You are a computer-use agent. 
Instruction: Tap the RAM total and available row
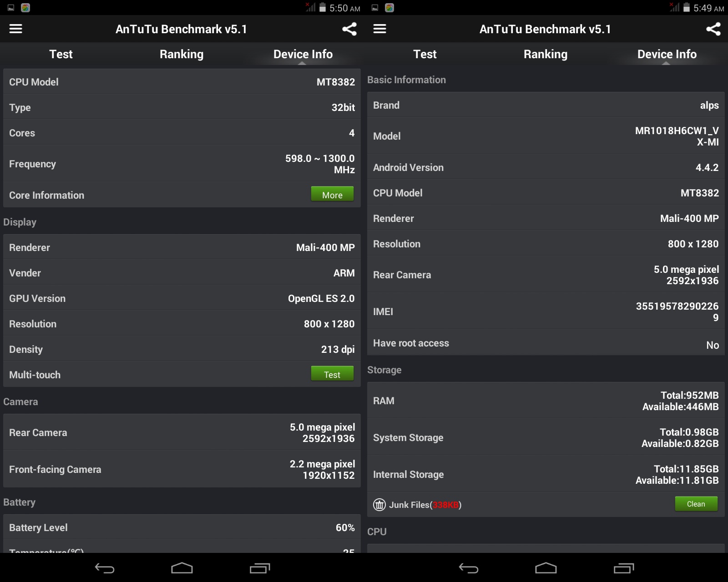[546, 401]
